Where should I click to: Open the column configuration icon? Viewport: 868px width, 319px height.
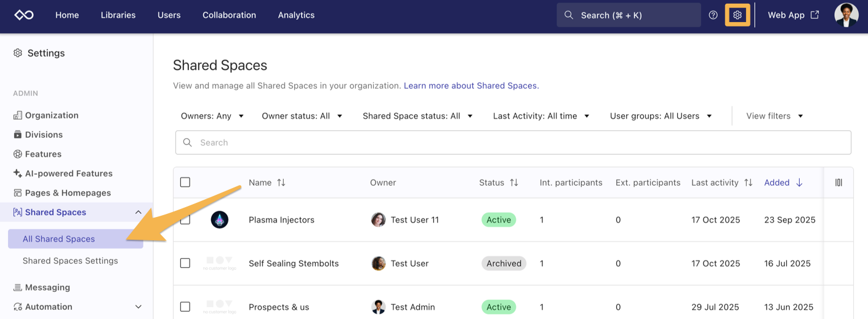838,183
